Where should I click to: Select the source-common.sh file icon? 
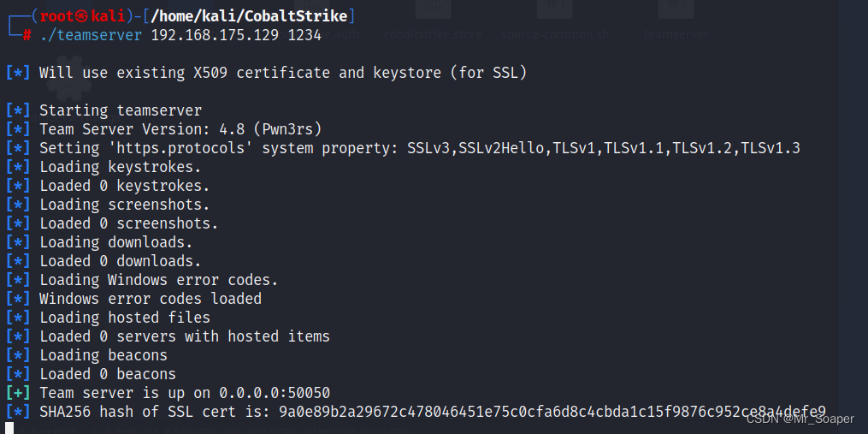click(x=554, y=10)
